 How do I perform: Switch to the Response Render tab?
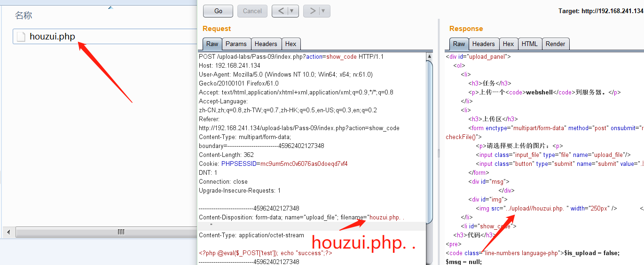point(556,44)
